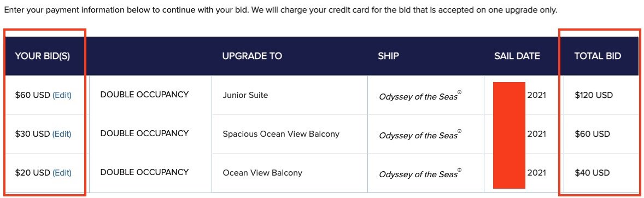Click the SHIP column header

pyautogui.click(x=388, y=56)
